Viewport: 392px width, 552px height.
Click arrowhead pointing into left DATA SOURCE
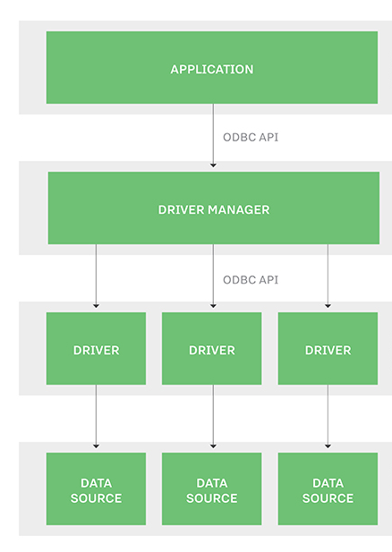coord(96,446)
